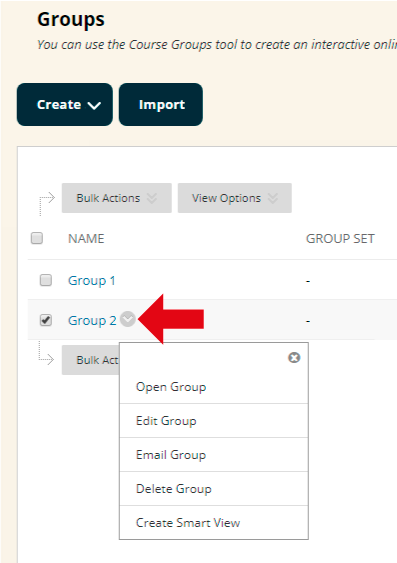Viewport: 397px width, 563px height.
Task: Expand the top Bulk Actions menu
Action: [x=117, y=198]
